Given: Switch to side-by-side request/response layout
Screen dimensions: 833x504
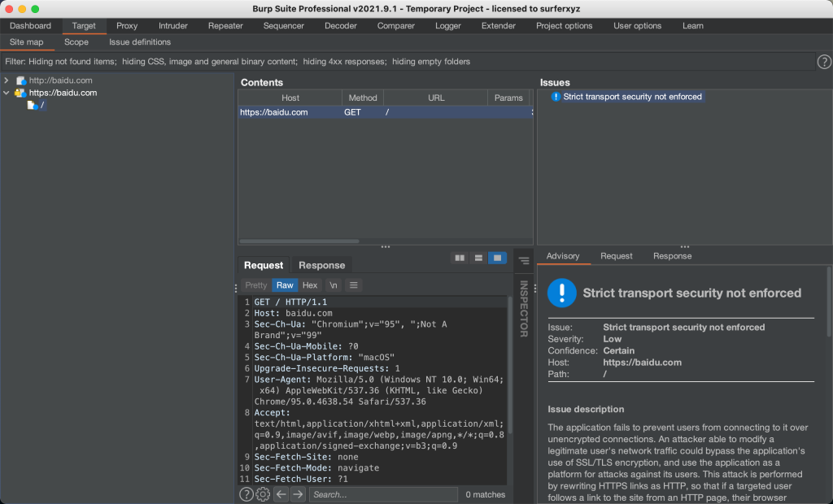Looking at the screenshot, I should click(x=460, y=259).
